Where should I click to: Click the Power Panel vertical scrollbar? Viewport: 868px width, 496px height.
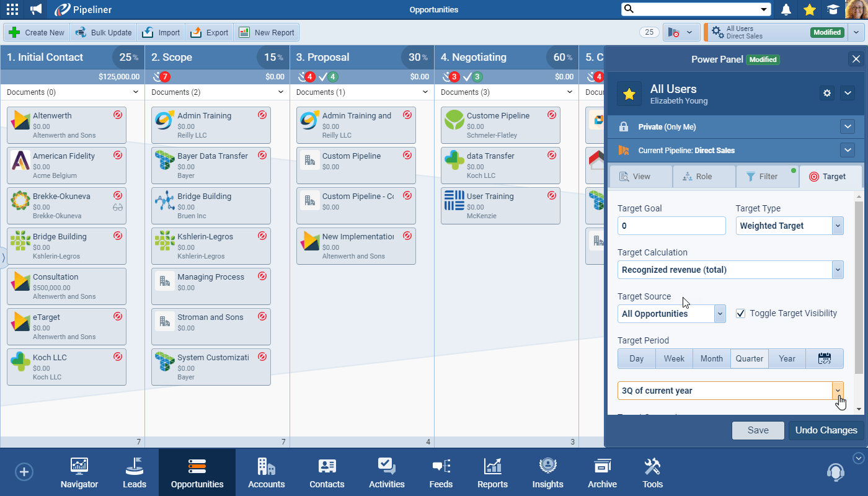click(x=859, y=285)
